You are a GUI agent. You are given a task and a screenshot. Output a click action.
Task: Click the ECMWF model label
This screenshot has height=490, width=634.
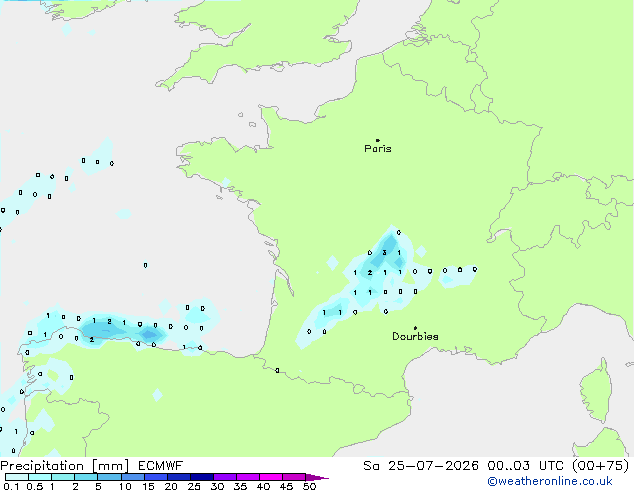coord(161,466)
